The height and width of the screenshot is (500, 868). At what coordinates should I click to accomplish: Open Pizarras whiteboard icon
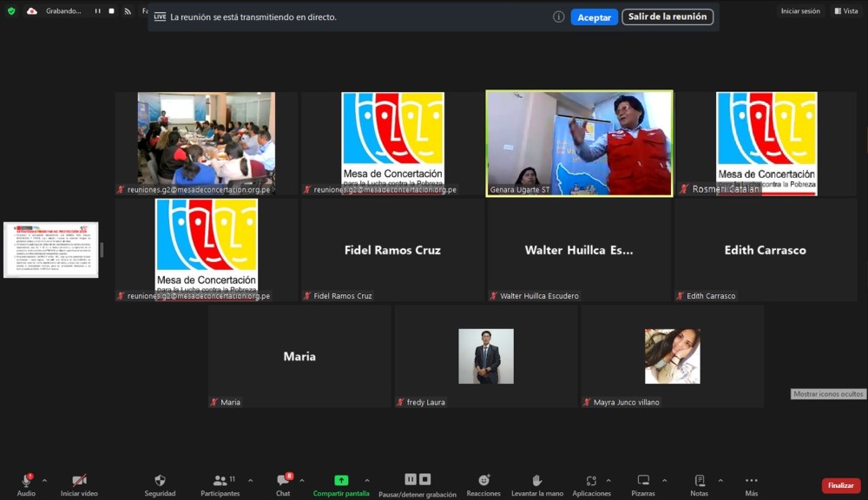[x=643, y=480]
